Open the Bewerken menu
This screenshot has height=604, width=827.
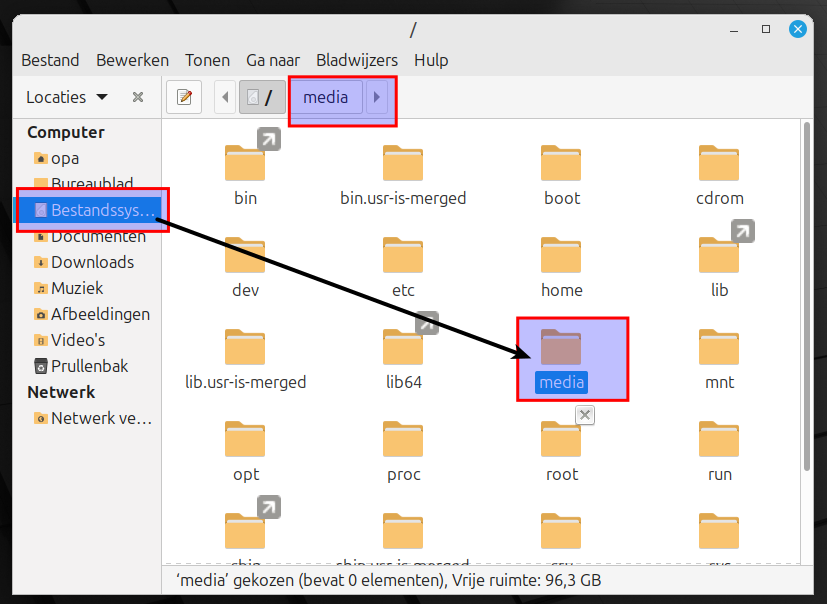[x=132, y=60]
